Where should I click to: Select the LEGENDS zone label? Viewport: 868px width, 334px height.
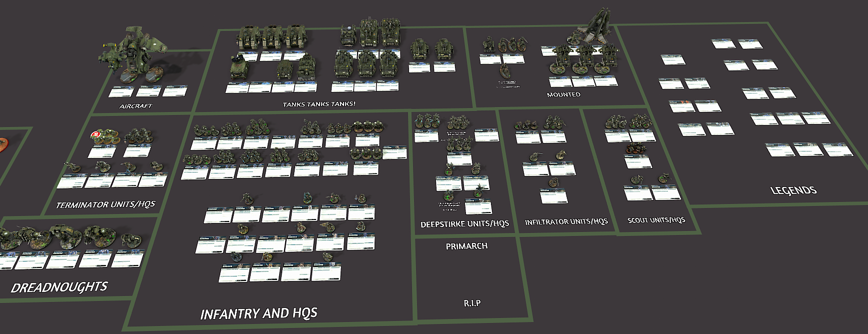click(794, 190)
